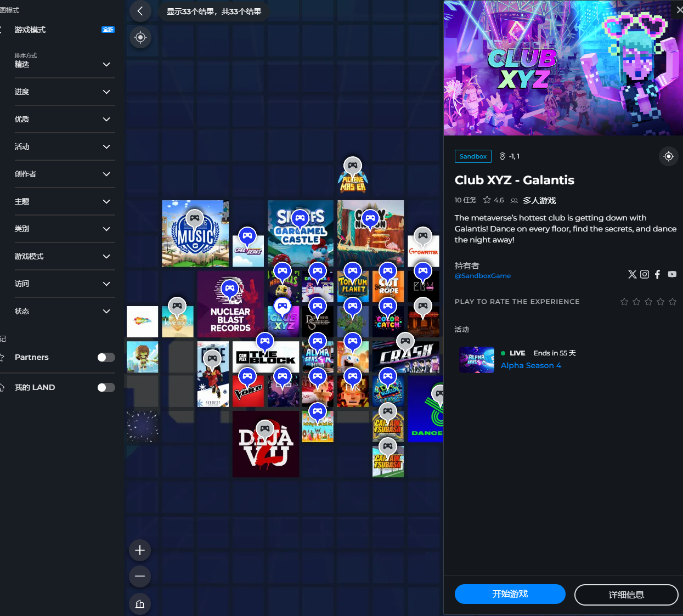Click the Sandbox tag badge
Viewport: 683px width, 616px height.
pos(473,156)
